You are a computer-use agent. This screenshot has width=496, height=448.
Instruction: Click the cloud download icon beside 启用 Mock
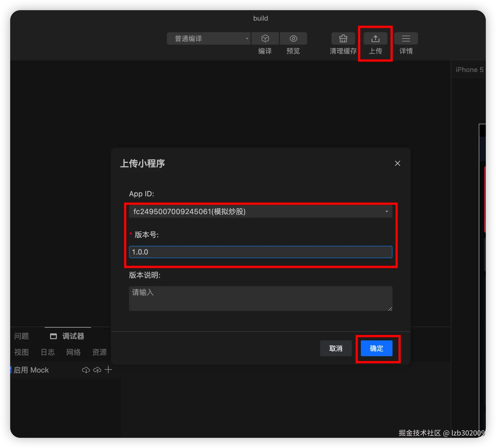click(x=86, y=370)
